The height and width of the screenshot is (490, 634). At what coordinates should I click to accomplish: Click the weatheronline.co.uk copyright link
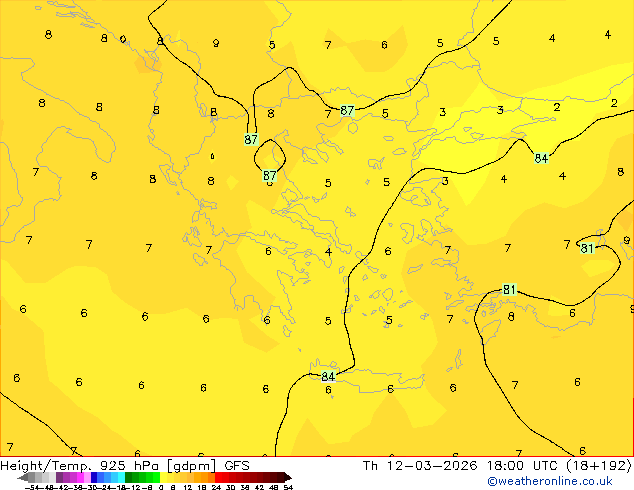[550, 481]
